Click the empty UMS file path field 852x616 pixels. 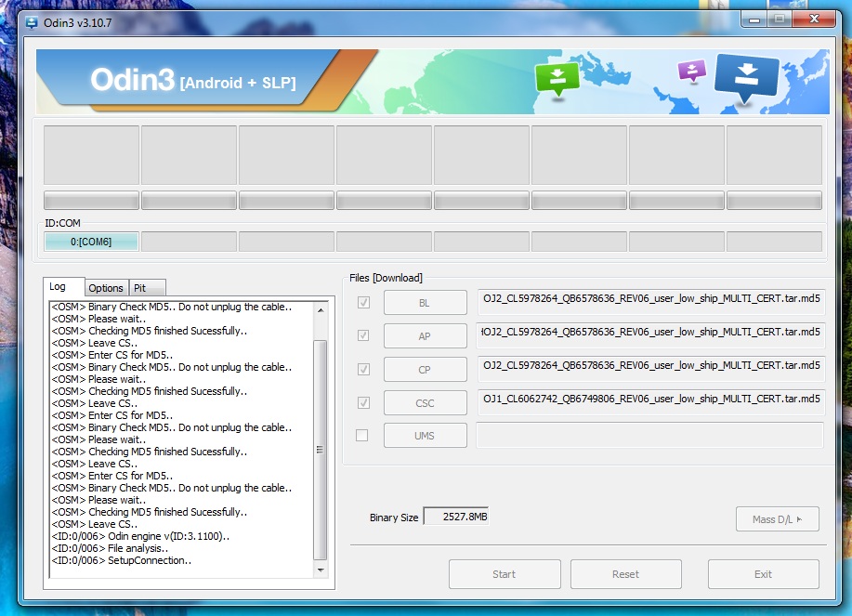coord(650,435)
